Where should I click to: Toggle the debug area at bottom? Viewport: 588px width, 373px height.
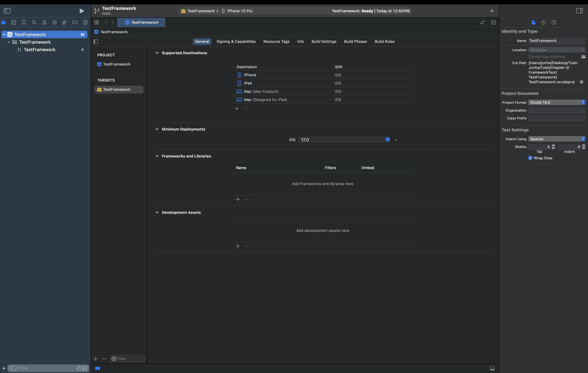(x=492, y=369)
